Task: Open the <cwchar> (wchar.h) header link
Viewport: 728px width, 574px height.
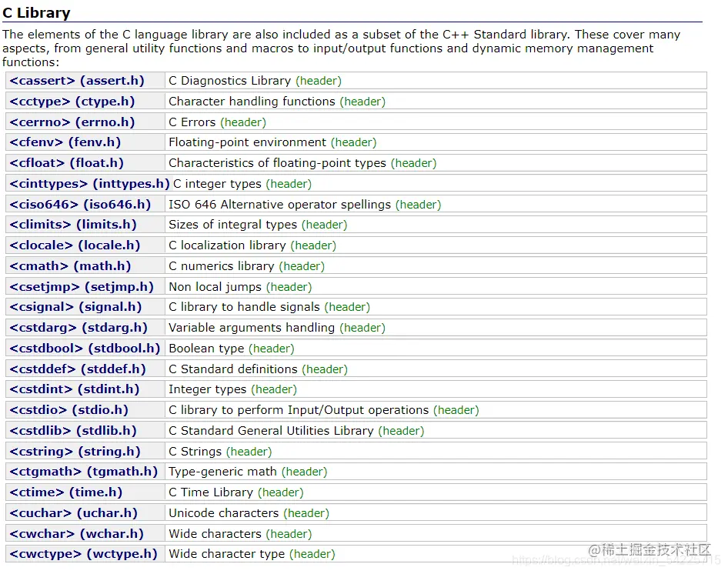Action: tap(77, 534)
